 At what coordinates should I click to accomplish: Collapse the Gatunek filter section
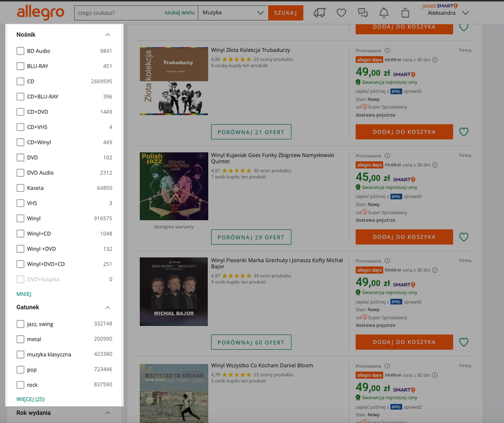pyautogui.click(x=107, y=307)
